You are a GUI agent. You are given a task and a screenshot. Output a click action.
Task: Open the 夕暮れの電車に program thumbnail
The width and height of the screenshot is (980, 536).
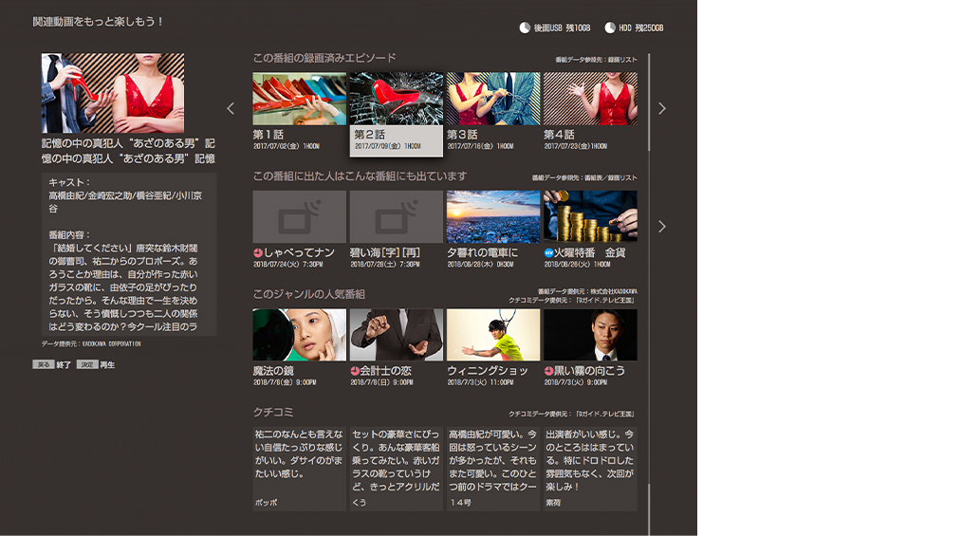click(492, 217)
